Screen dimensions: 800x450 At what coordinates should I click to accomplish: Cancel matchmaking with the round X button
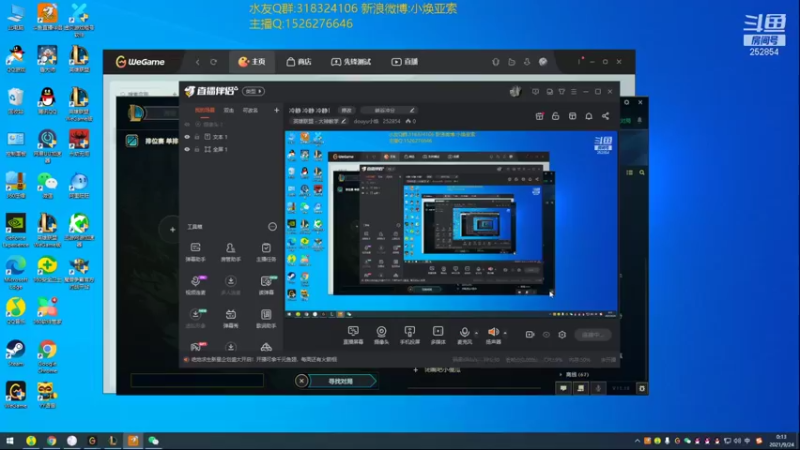click(302, 381)
